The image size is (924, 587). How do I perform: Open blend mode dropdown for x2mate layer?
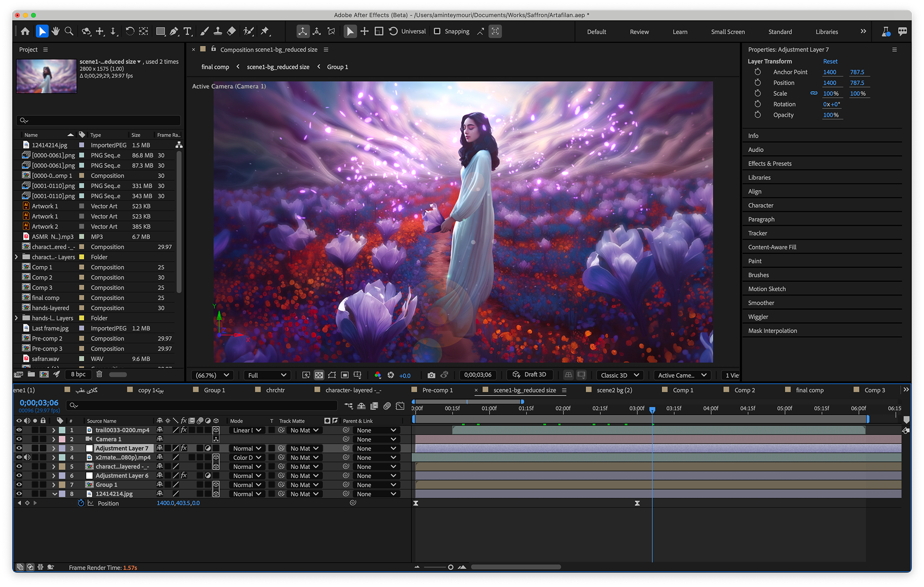pyautogui.click(x=247, y=457)
